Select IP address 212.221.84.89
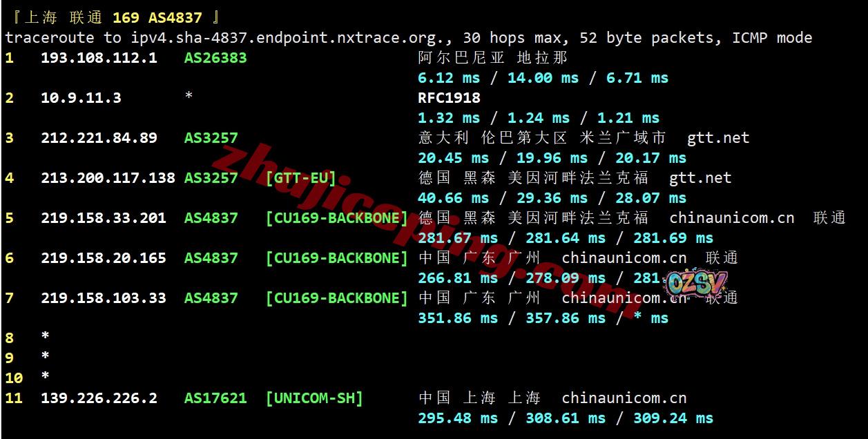 (x=99, y=138)
